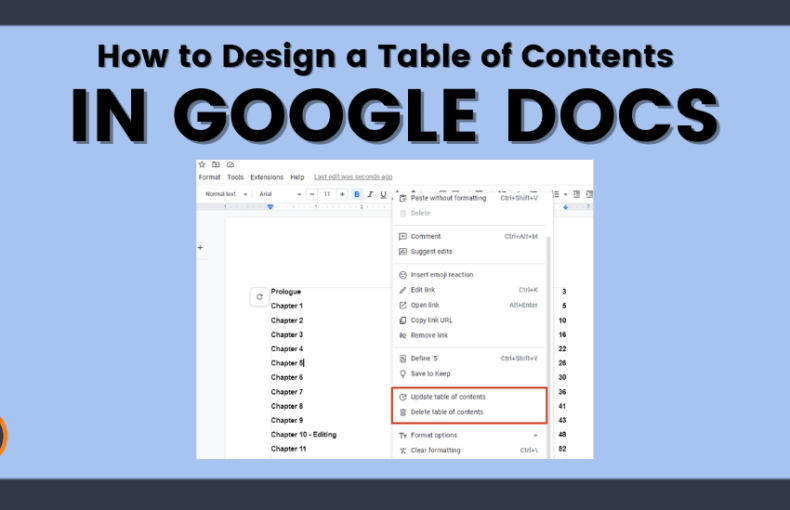Toggle italic formatting
This screenshot has width=790, height=510.
(370, 194)
